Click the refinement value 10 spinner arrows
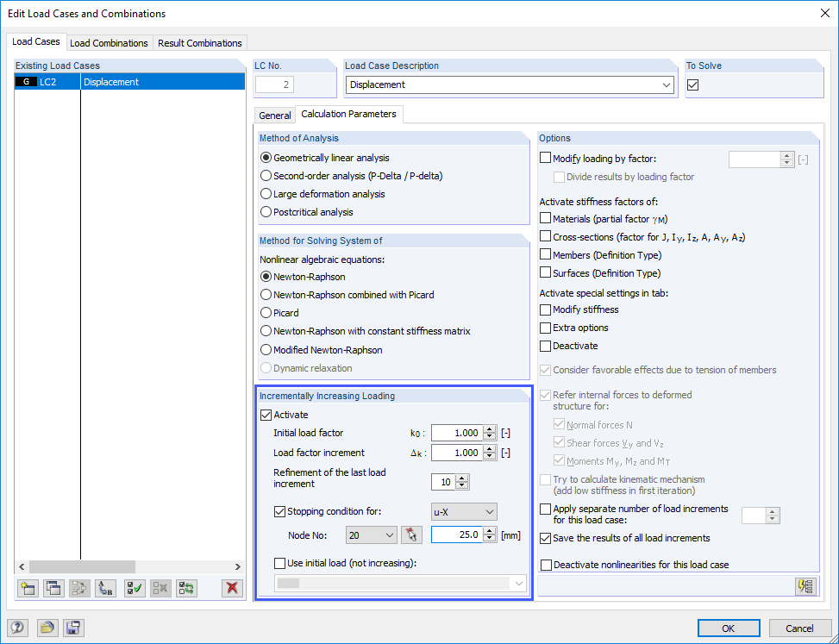Screen dimensions: 839x644 click(x=462, y=482)
